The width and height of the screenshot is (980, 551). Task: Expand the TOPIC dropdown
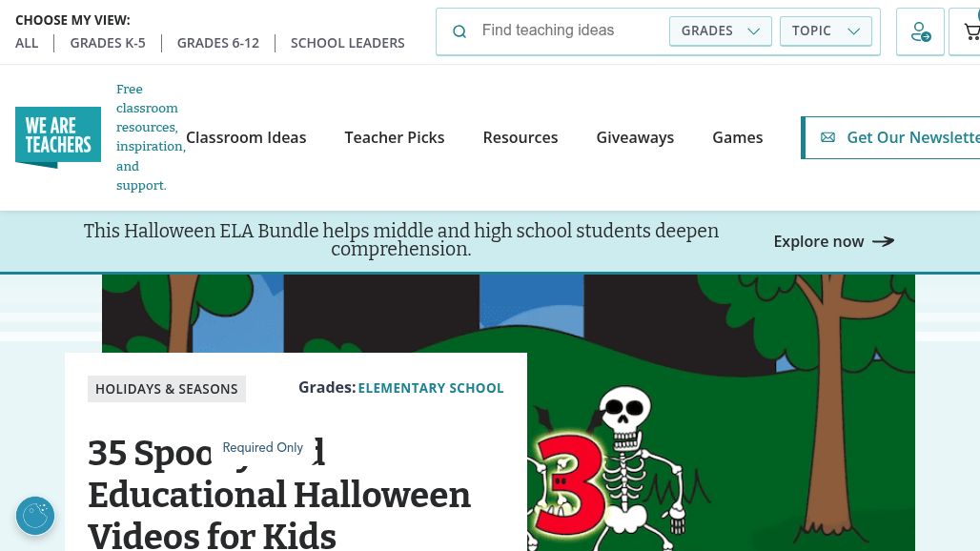[826, 31]
